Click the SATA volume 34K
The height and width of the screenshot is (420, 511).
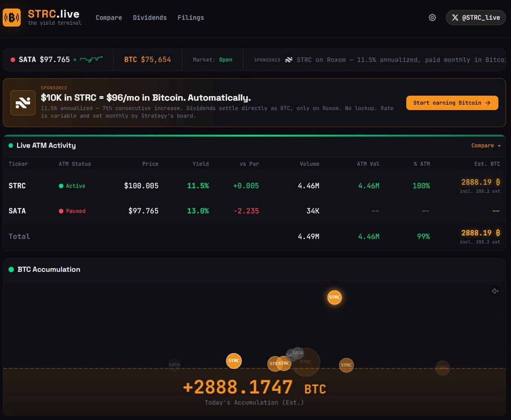(x=313, y=211)
